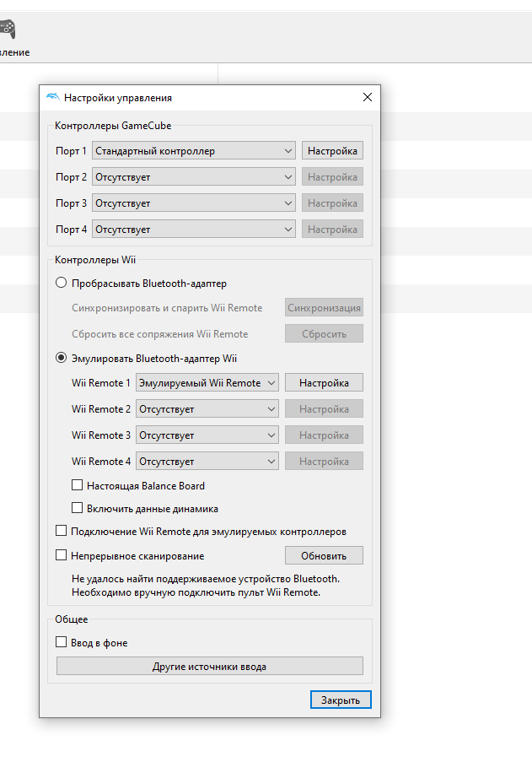
Task: Enable Непрерывное сканирование checkbox
Action: pyautogui.click(x=61, y=555)
